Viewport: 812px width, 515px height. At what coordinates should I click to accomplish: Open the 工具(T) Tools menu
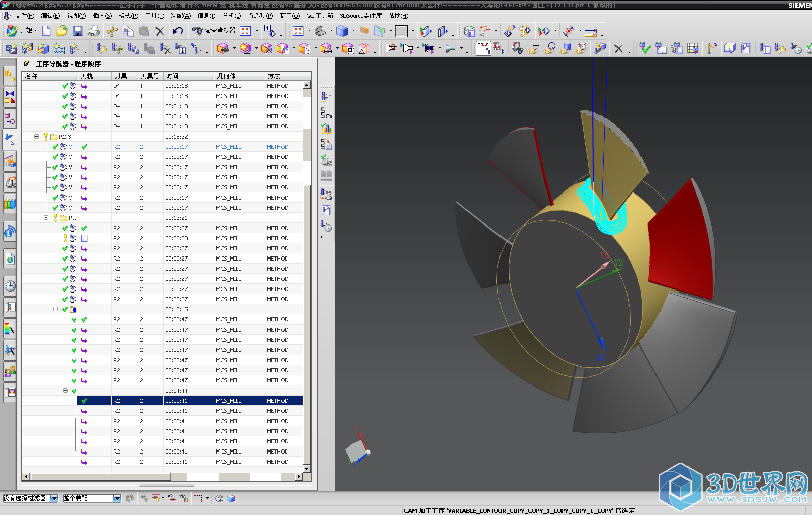[154, 16]
